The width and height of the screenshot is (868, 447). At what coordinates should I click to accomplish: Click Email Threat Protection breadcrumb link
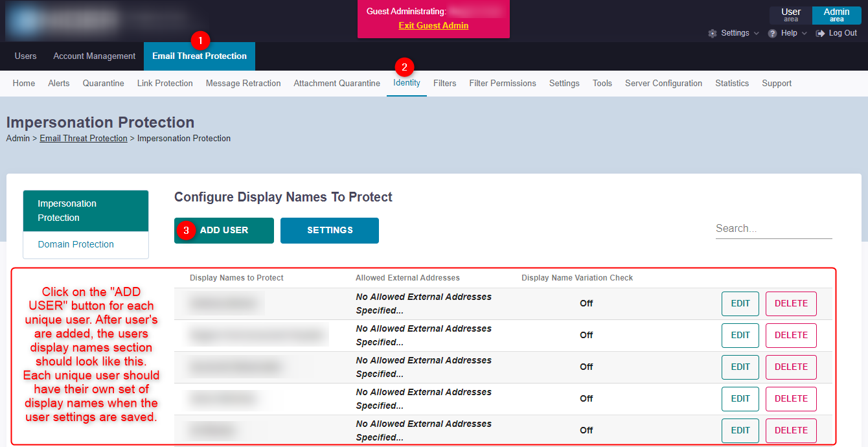pyautogui.click(x=84, y=138)
